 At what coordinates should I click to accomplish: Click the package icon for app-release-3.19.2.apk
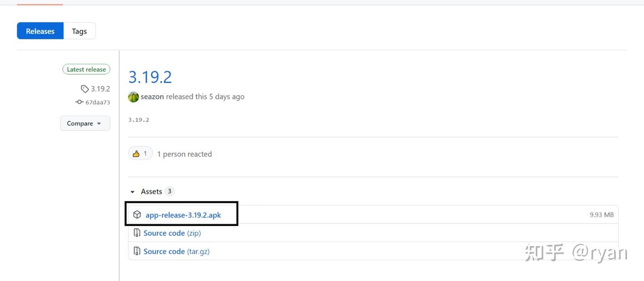tap(137, 215)
